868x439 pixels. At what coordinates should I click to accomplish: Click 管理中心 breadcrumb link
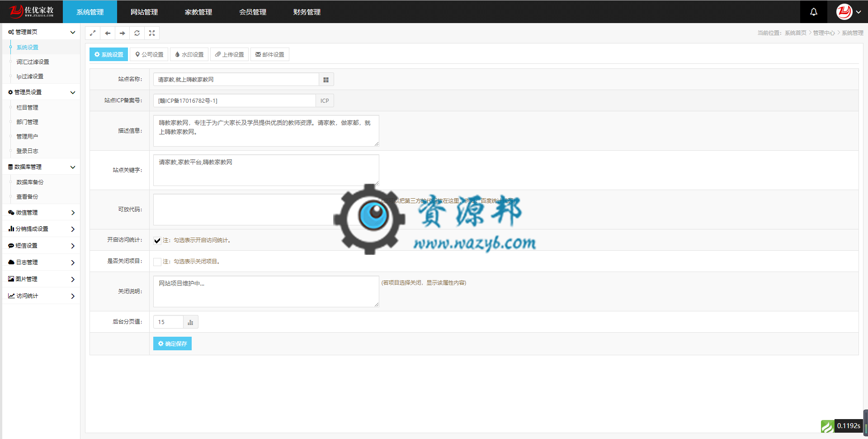pos(824,33)
